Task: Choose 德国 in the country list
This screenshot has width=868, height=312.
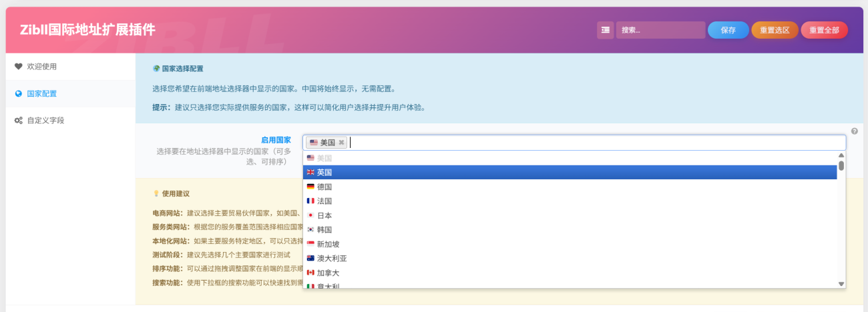Action: [324, 187]
